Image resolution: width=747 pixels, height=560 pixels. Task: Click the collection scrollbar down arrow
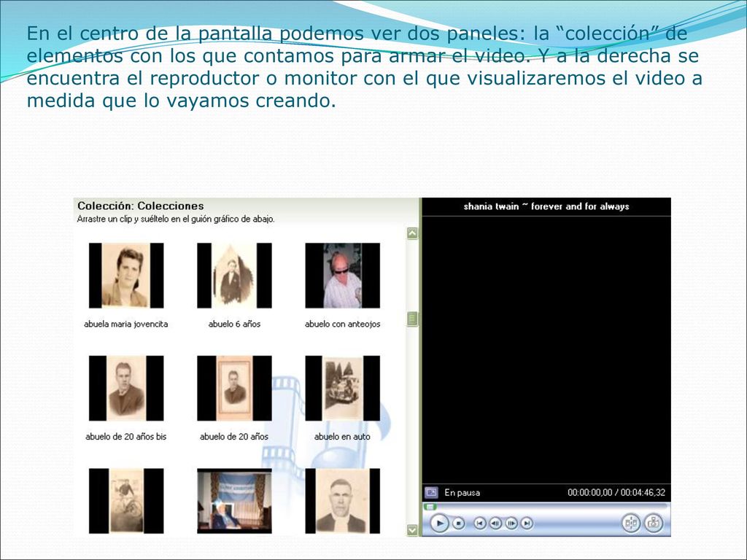pyautogui.click(x=412, y=530)
